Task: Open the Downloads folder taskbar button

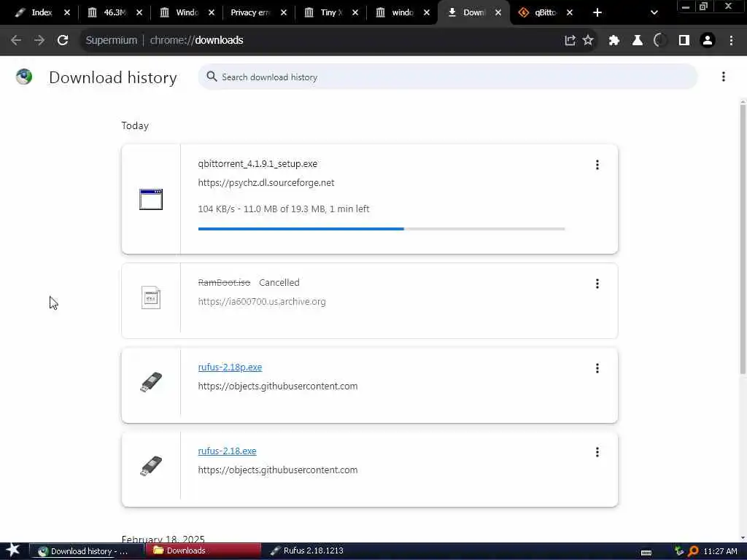Action: 204,551
